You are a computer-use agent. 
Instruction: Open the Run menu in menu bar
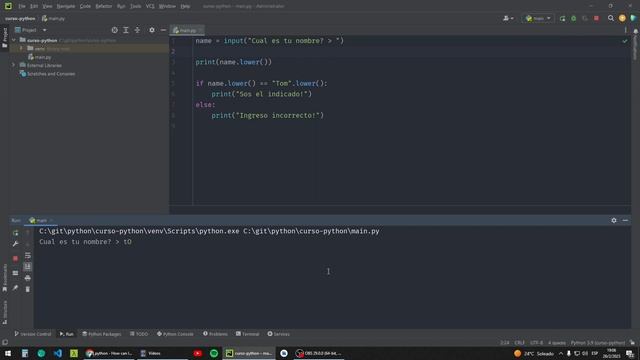click(121, 6)
